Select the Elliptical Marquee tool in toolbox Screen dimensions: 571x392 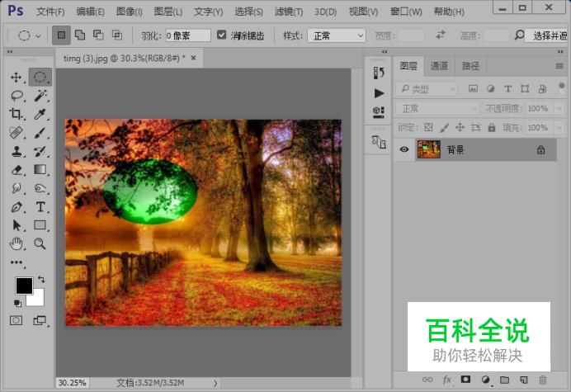[40, 77]
